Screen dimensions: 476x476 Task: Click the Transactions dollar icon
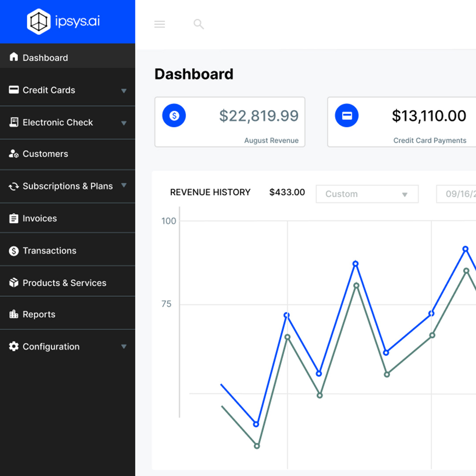click(14, 251)
